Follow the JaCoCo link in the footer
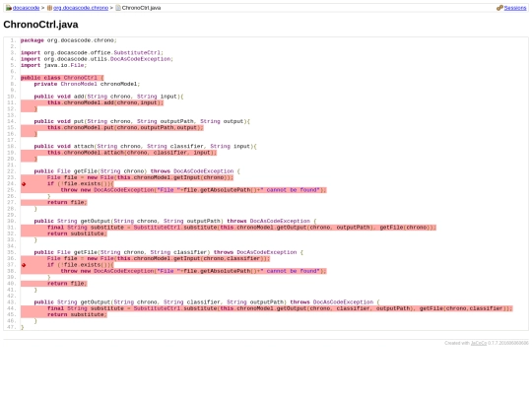 tap(479, 343)
